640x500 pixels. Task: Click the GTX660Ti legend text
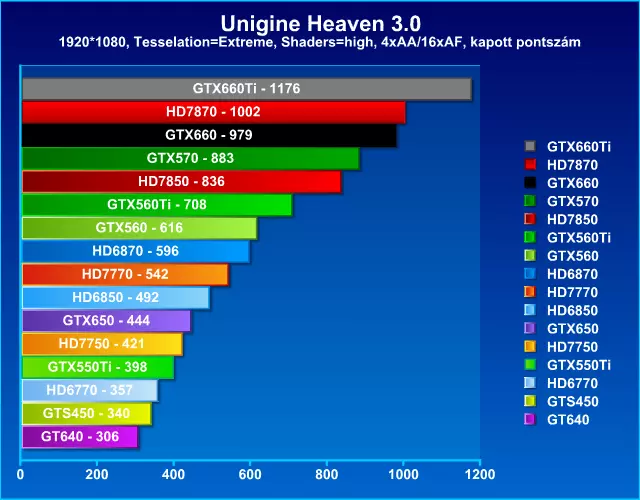tap(579, 147)
